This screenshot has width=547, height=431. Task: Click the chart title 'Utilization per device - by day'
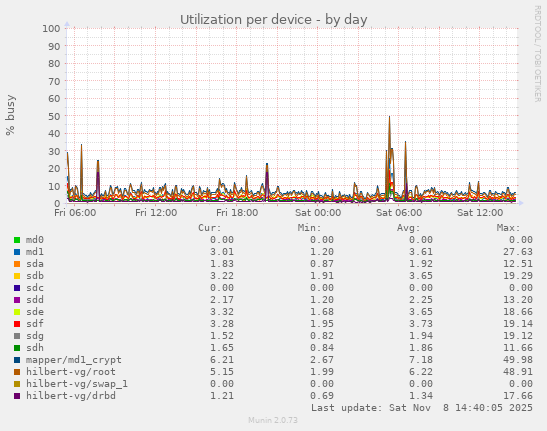point(274,20)
